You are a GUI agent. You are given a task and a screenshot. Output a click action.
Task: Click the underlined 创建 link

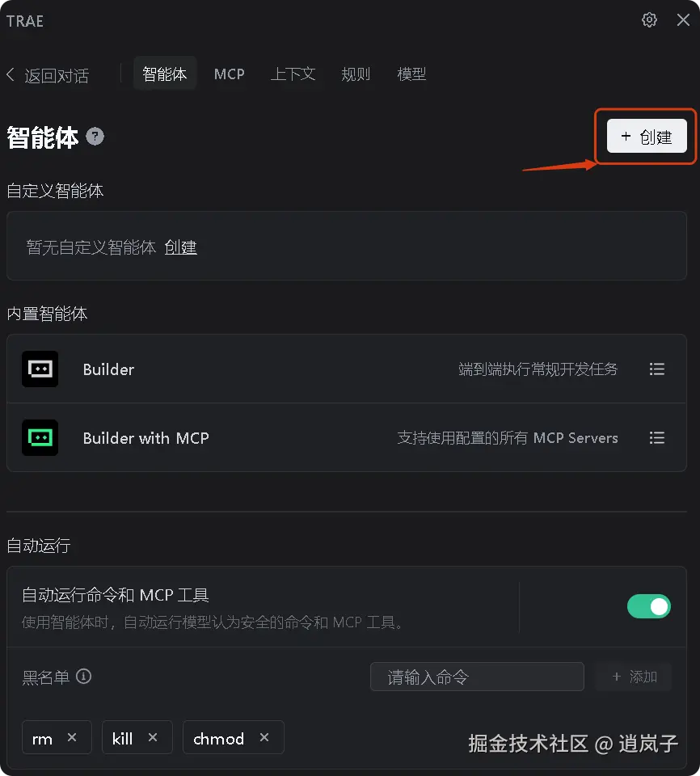click(181, 247)
